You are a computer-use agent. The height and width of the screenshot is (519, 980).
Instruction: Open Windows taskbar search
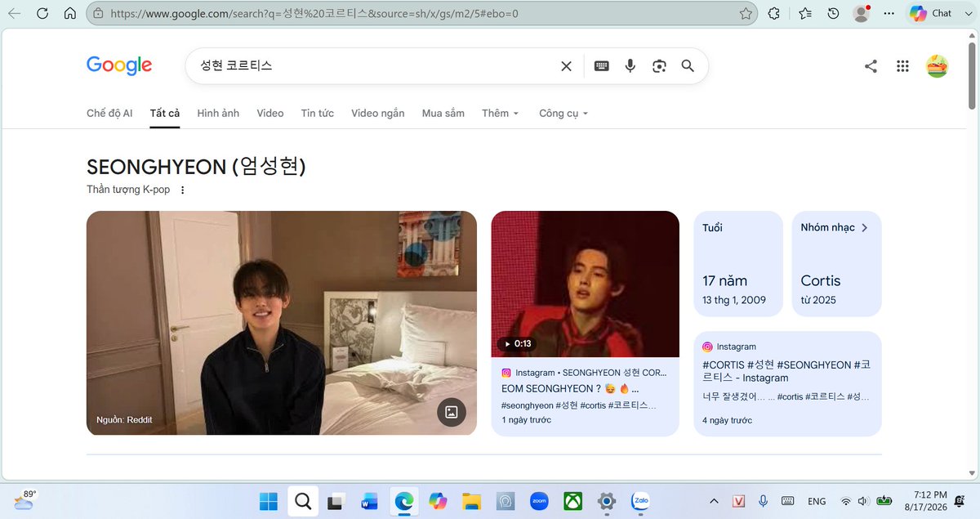pyautogui.click(x=303, y=501)
